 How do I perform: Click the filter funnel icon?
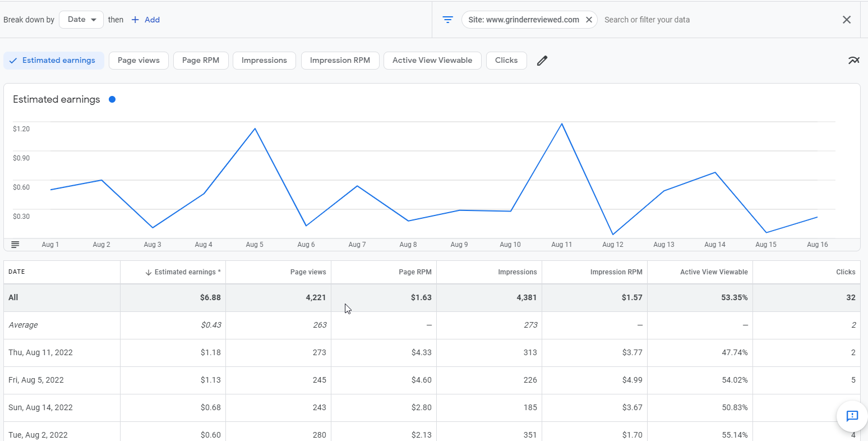pyautogui.click(x=447, y=20)
